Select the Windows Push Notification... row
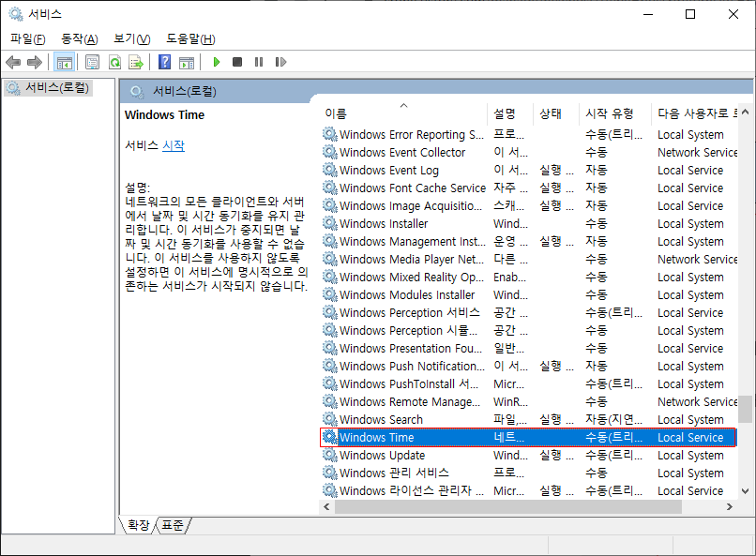 (528, 367)
